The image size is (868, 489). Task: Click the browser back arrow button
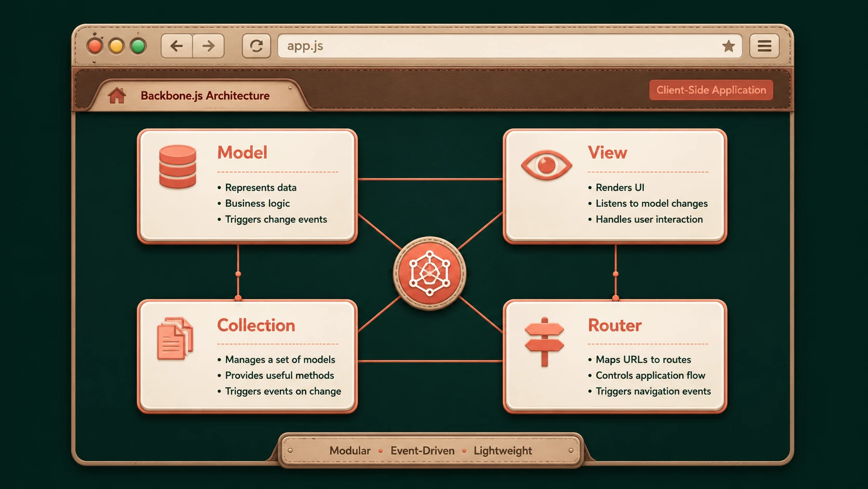coord(177,46)
